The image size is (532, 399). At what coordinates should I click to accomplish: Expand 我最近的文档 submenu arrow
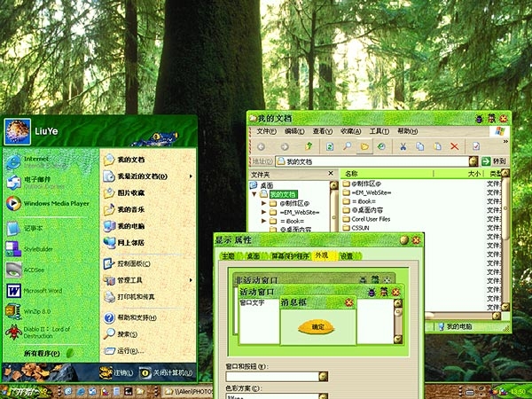[x=191, y=176]
